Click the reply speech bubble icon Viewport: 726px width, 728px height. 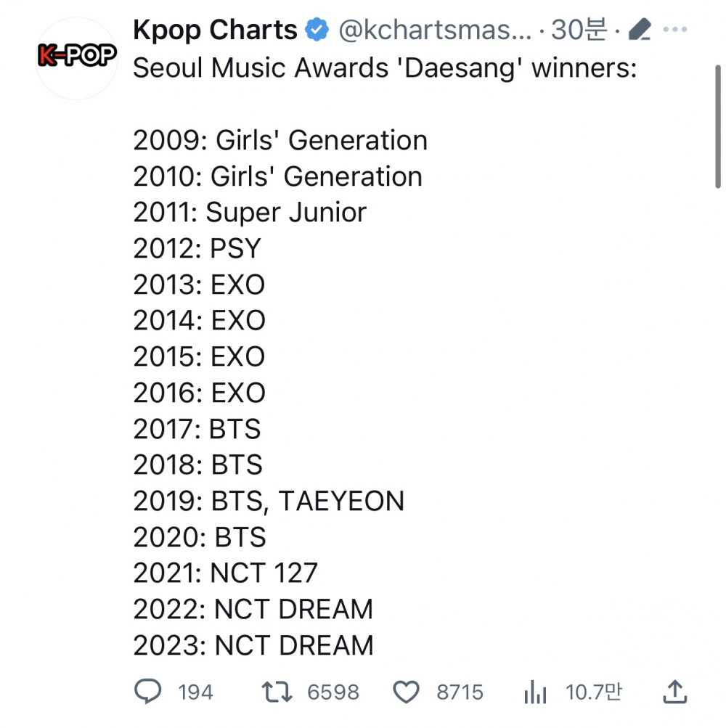point(147,691)
